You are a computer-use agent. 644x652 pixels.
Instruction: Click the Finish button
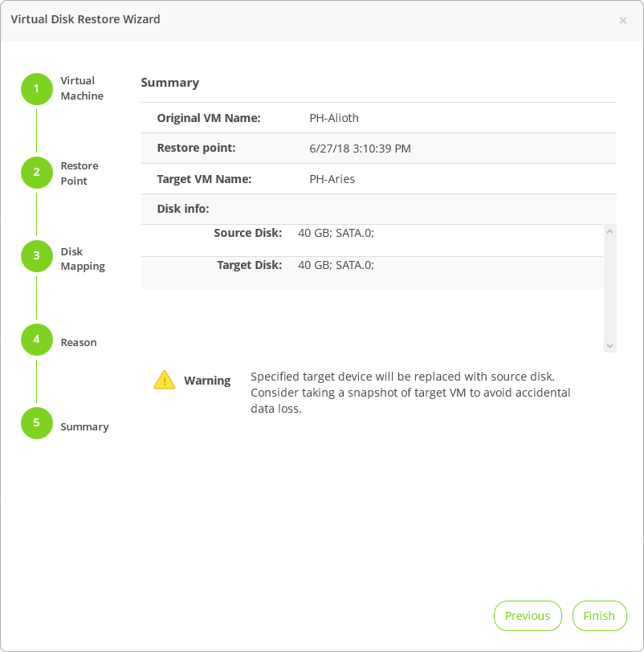[599, 616]
